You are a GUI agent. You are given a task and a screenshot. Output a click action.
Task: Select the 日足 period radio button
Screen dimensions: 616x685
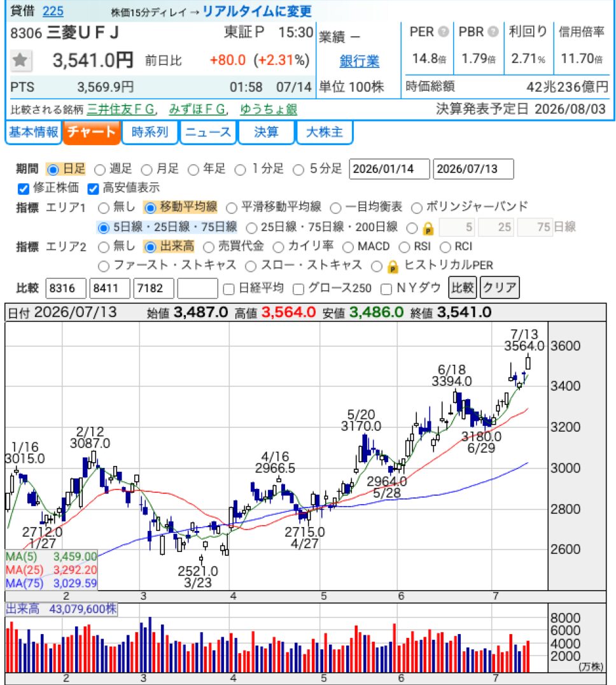click(x=53, y=169)
